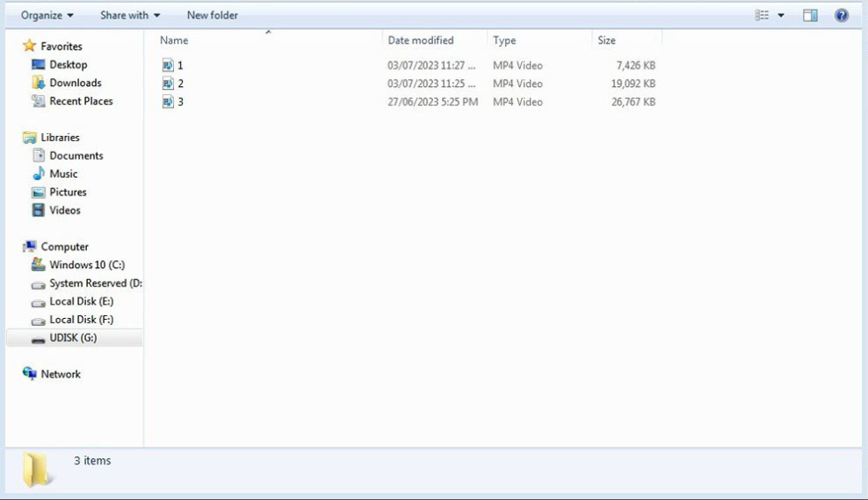Open the Music library
The height and width of the screenshot is (500, 868).
pos(64,174)
